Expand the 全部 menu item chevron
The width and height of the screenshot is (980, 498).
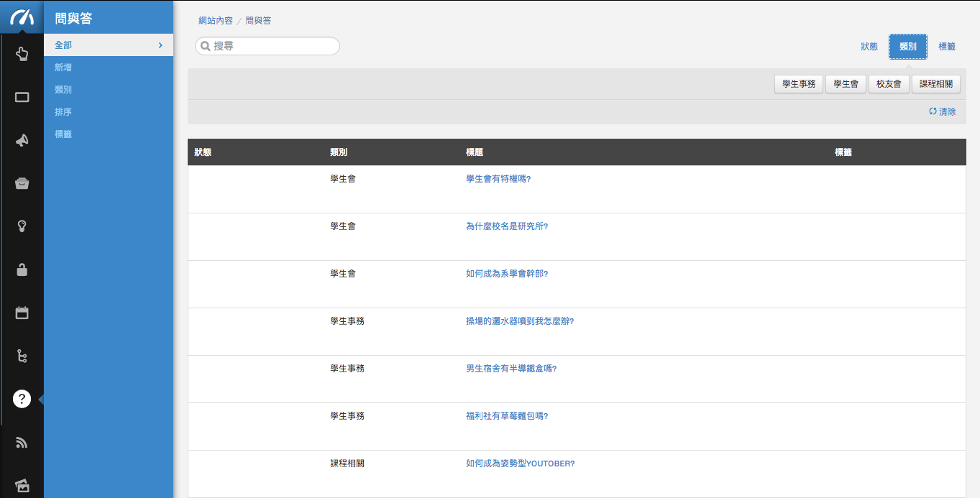pyautogui.click(x=160, y=45)
